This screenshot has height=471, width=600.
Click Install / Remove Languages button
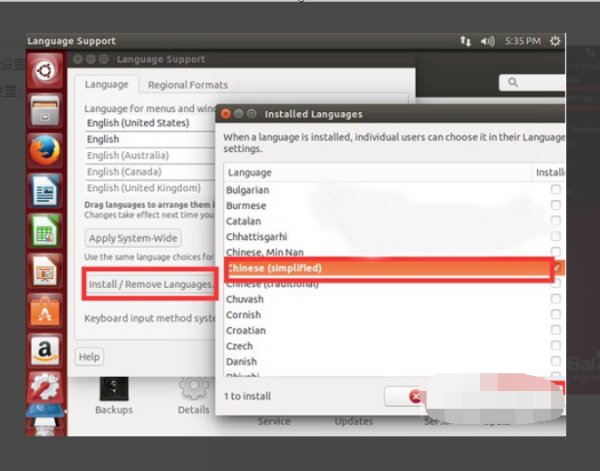tap(150, 285)
